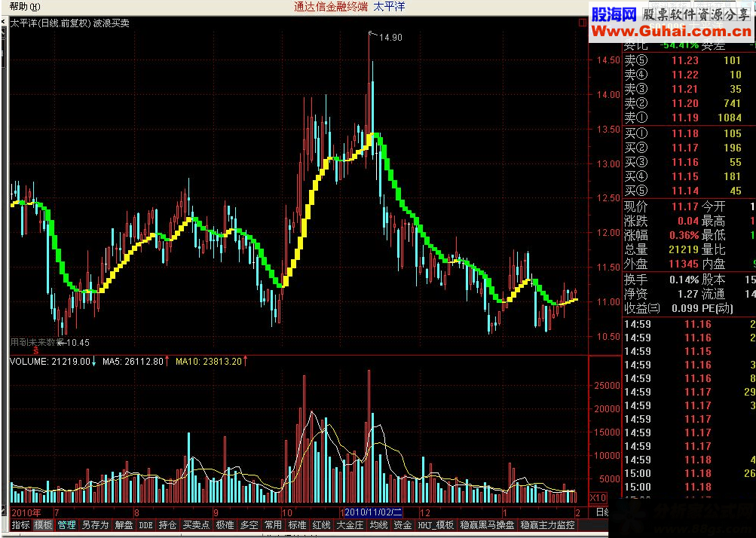Screen dimensions: 756x538
Task: Click the 另存为 tab
Action: pos(95,525)
